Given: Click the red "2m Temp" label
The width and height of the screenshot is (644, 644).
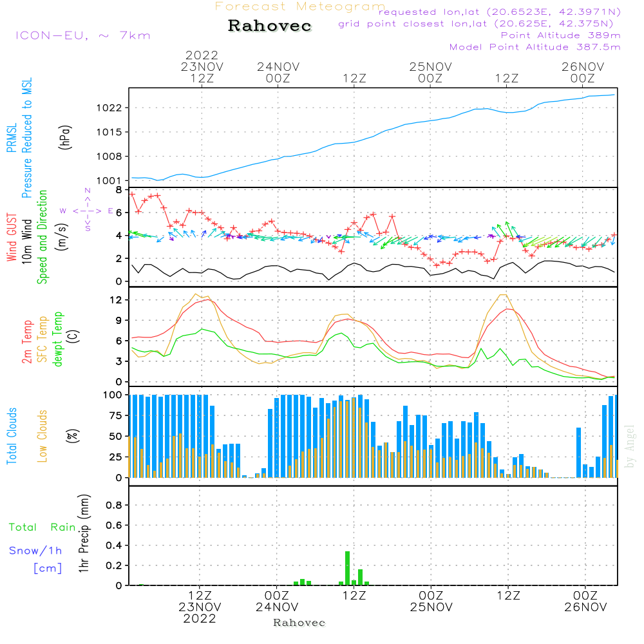Looking at the screenshot, I should point(26,342).
